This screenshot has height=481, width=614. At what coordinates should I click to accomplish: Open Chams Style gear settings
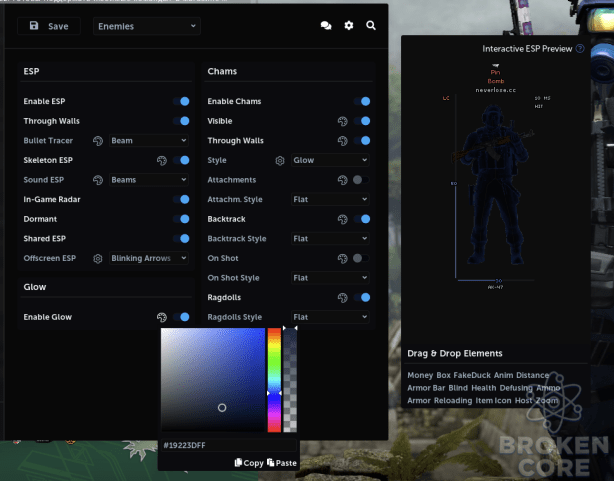[x=280, y=161]
